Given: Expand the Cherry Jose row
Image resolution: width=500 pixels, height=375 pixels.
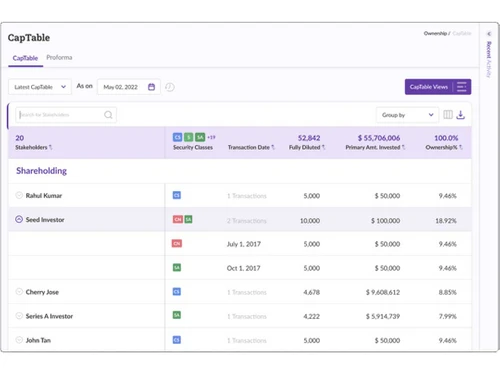Looking at the screenshot, I should click(x=19, y=292).
